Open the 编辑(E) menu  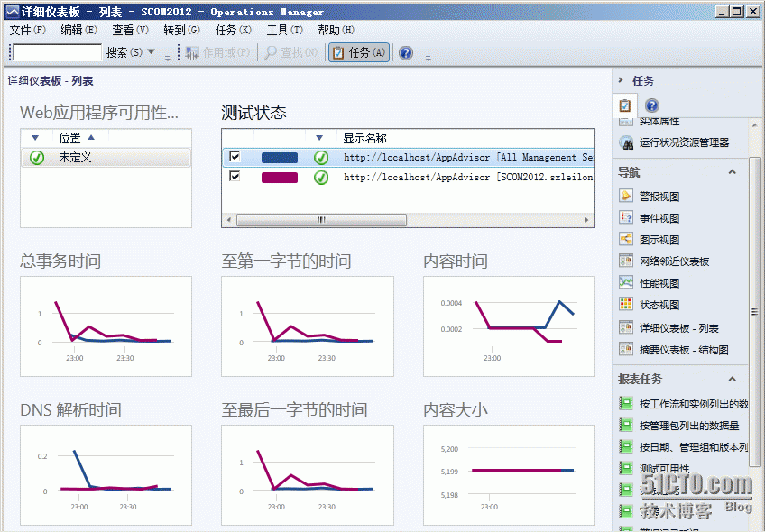tap(79, 31)
